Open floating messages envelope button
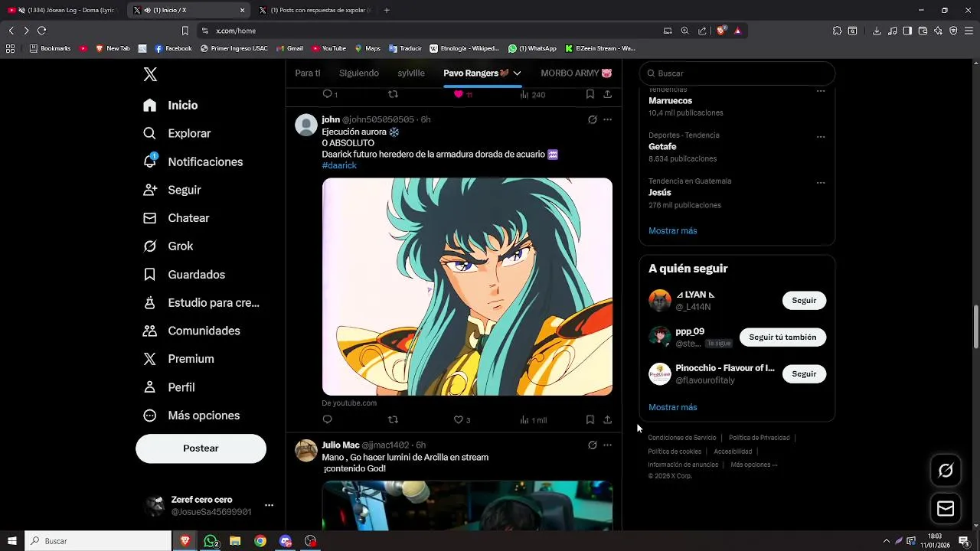This screenshot has height=551, width=980. click(946, 509)
